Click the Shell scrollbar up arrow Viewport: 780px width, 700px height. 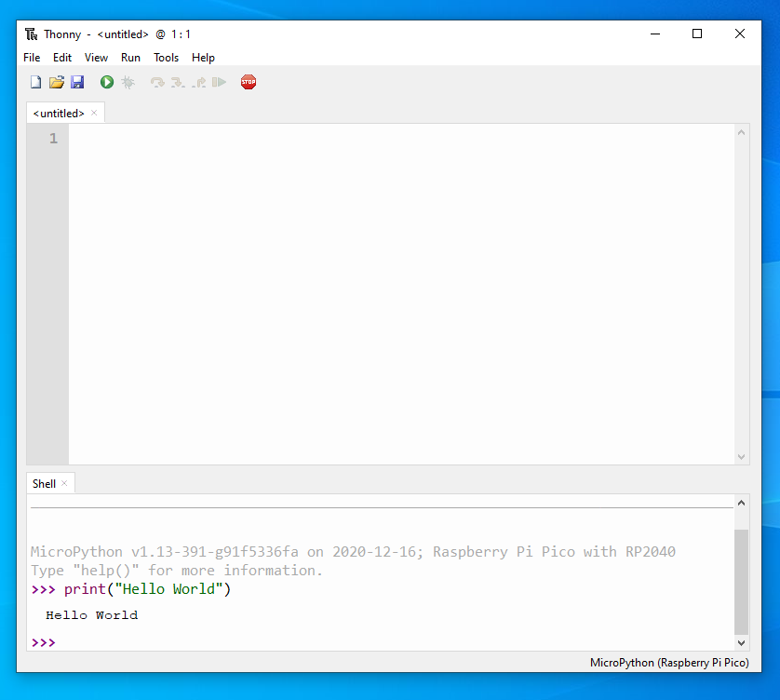741,503
